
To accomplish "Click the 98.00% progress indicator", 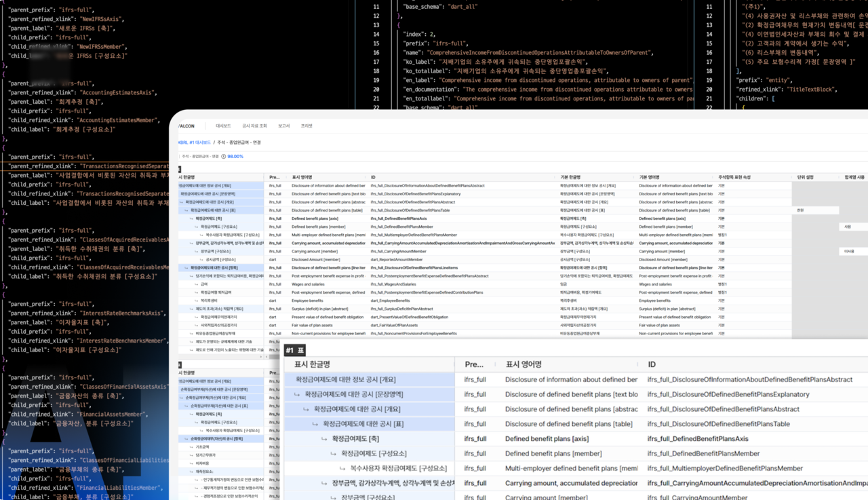I will tap(235, 156).
